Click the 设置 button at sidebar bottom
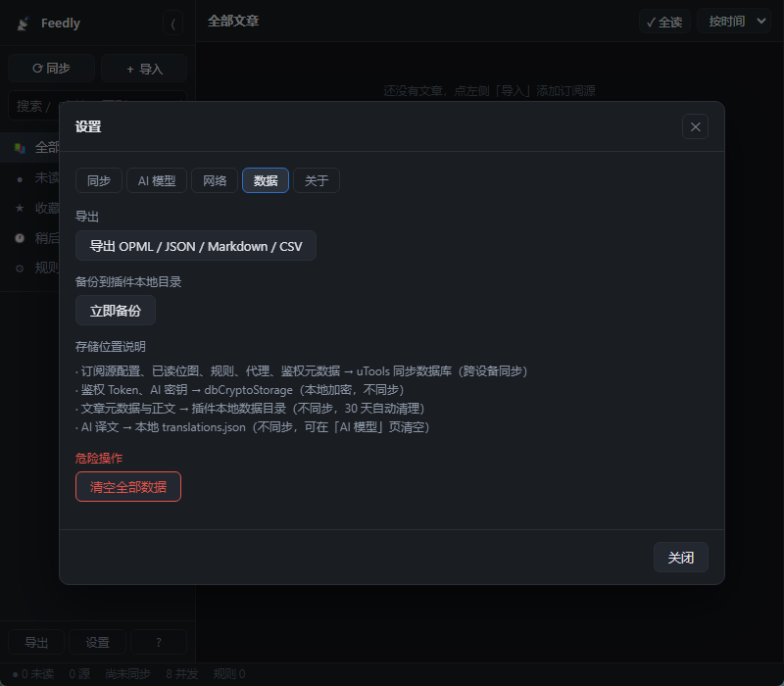 point(97,642)
